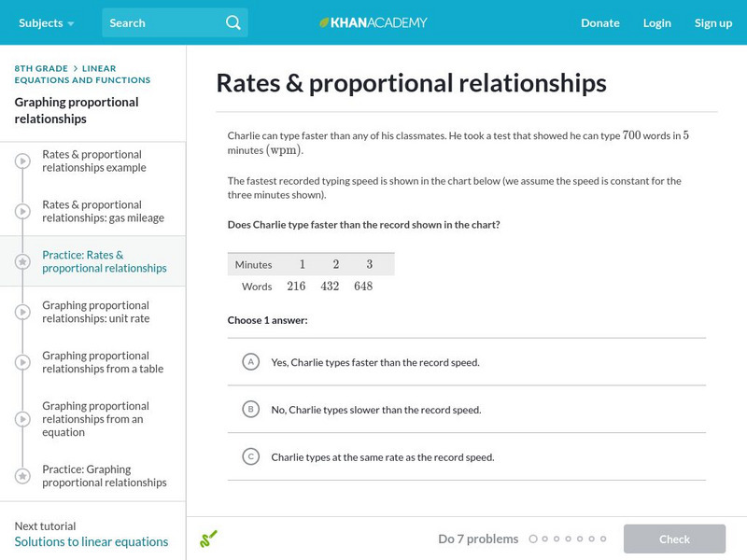The image size is (747, 560).
Task: Click Sign up in the header
Action: [x=712, y=22]
